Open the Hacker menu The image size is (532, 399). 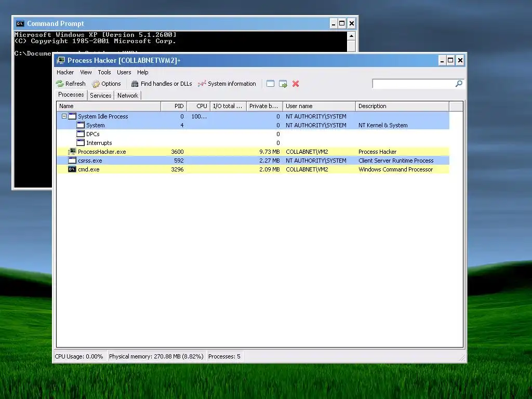(65, 72)
